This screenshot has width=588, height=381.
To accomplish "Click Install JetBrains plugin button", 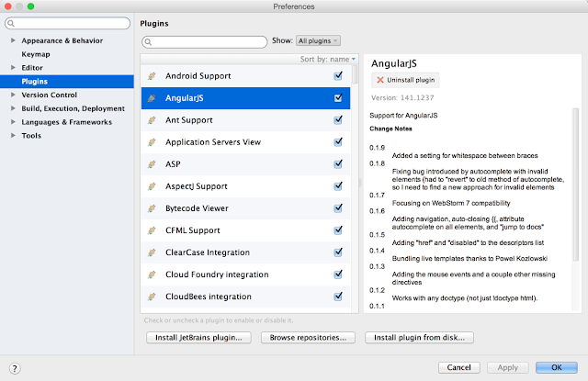I will (x=199, y=337).
